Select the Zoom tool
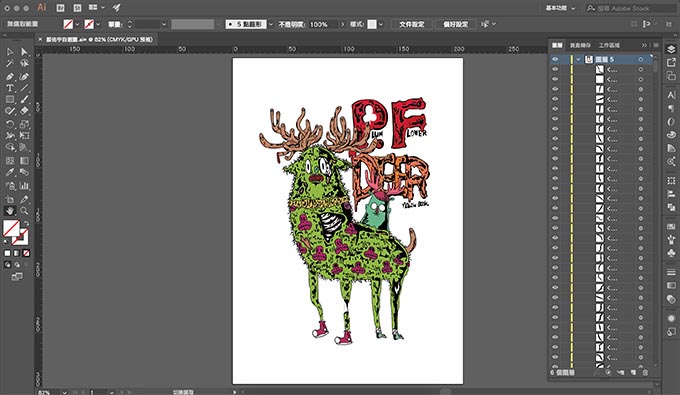 point(24,211)
